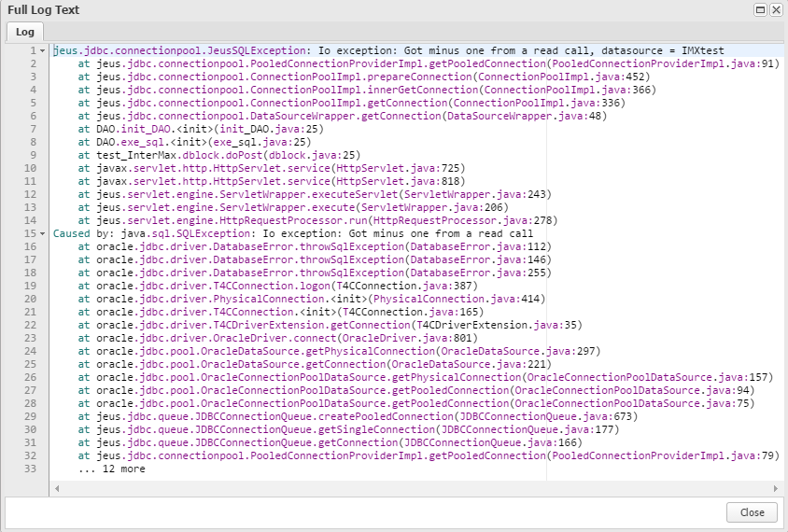
Task: Click the OracleConnectionPoolDataSource.java:157 line
Action: click(426, 377)
